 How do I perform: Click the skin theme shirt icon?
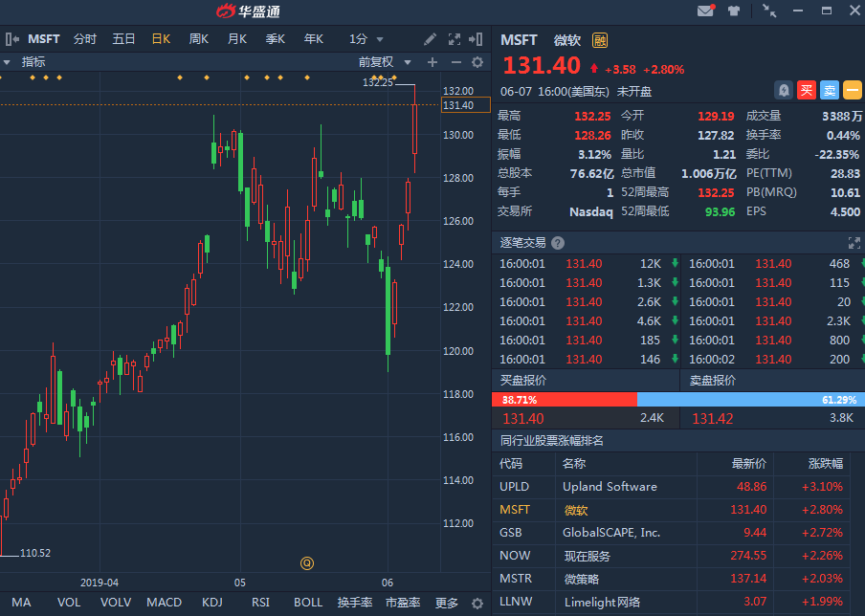(x=734, y=11)
